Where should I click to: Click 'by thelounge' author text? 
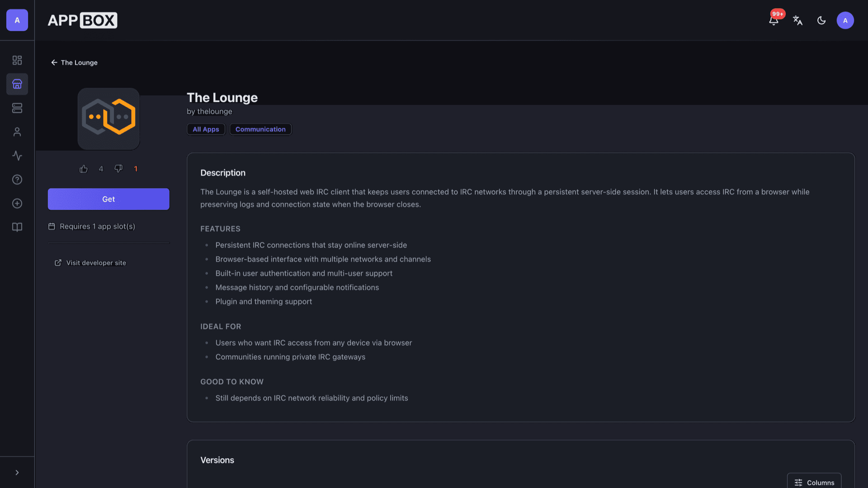click(x=209, y=111)
